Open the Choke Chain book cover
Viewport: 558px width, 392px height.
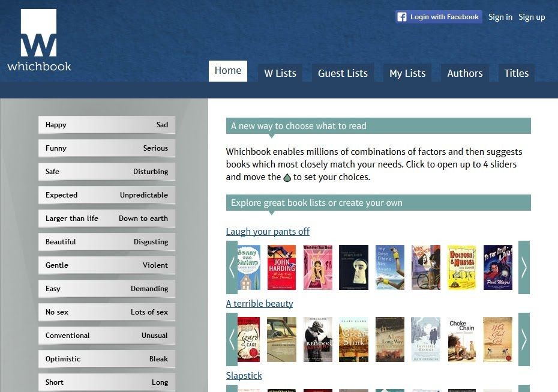coord(462,339)
